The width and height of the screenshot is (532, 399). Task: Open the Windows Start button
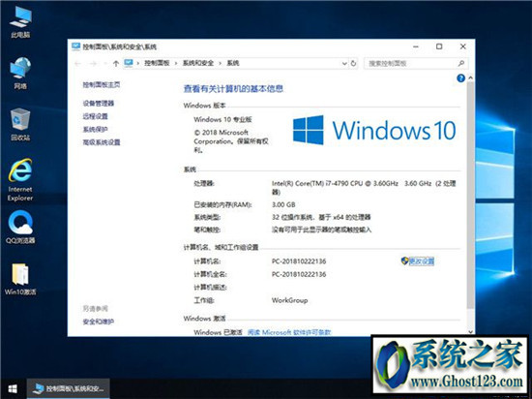point(13,388)
